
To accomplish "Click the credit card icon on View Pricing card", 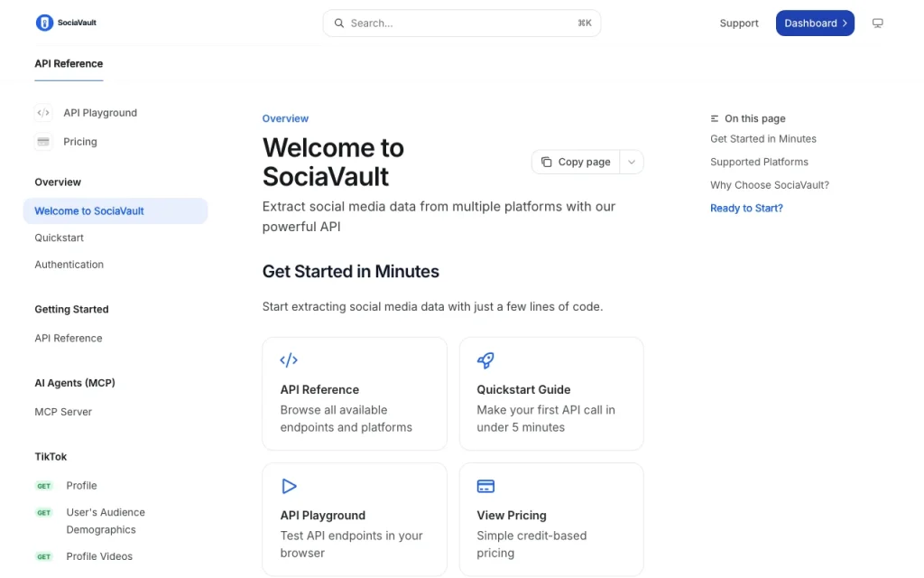I will click(x=485, y=486).
